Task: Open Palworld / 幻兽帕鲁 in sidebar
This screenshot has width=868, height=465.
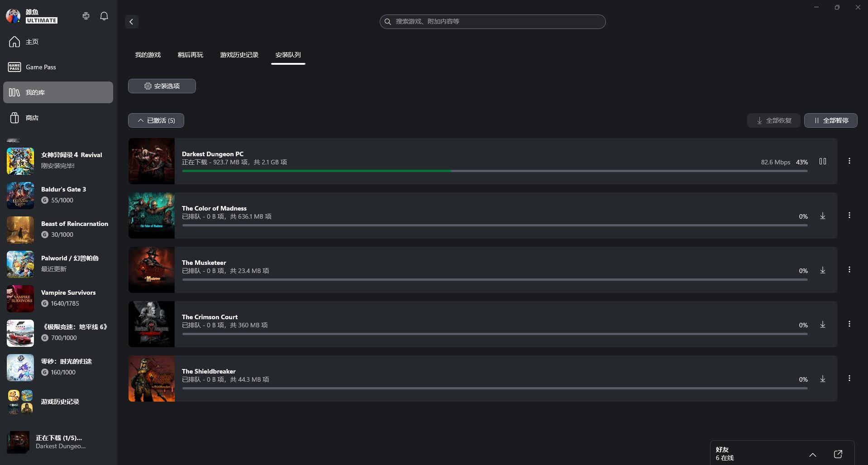Action: point(58,264)
